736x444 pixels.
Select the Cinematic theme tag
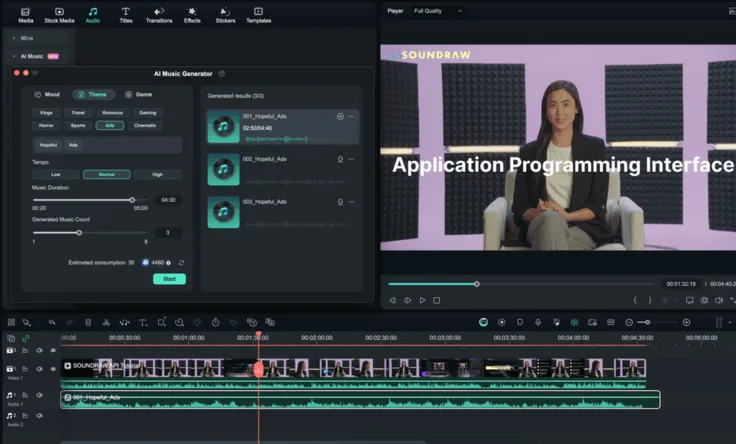pyautogui.click(x=145, y=125)
